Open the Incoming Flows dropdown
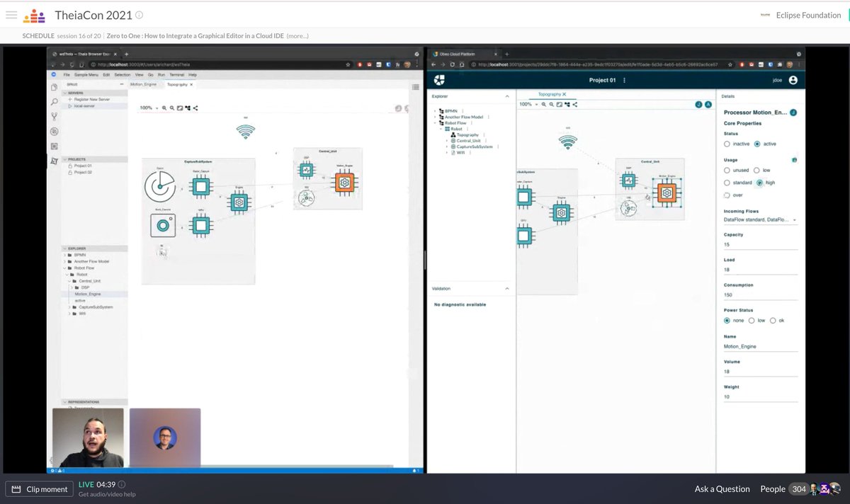850x504 pixels. pyautogui.click(x=761, y=220)
